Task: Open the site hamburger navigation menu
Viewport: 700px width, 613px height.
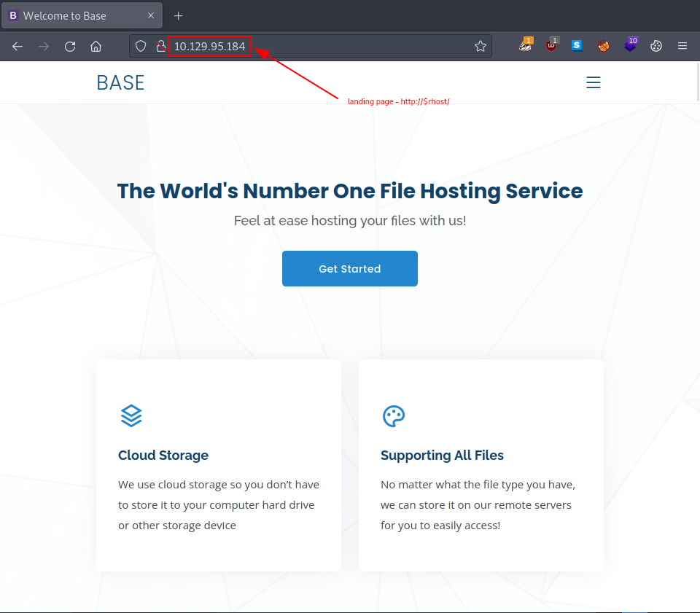Action: (594, 82)
